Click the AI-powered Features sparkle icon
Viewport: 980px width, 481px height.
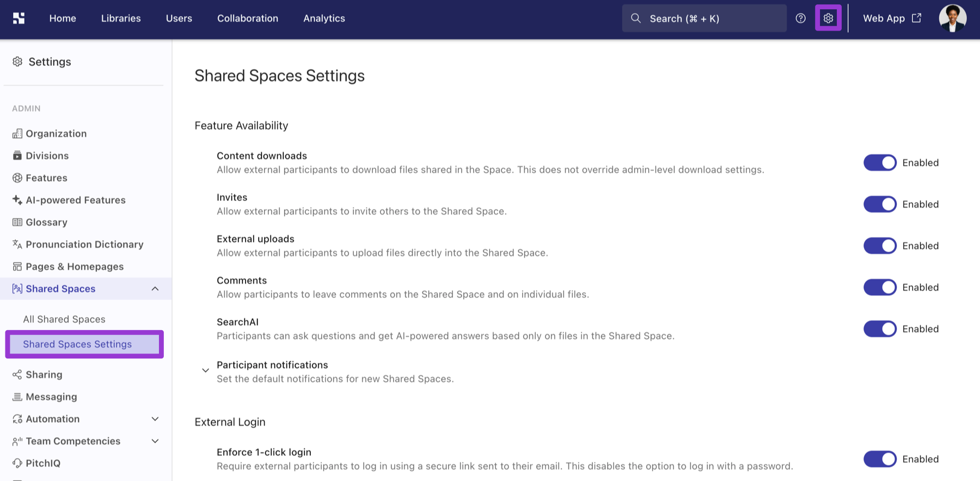(x=17, y=200)
